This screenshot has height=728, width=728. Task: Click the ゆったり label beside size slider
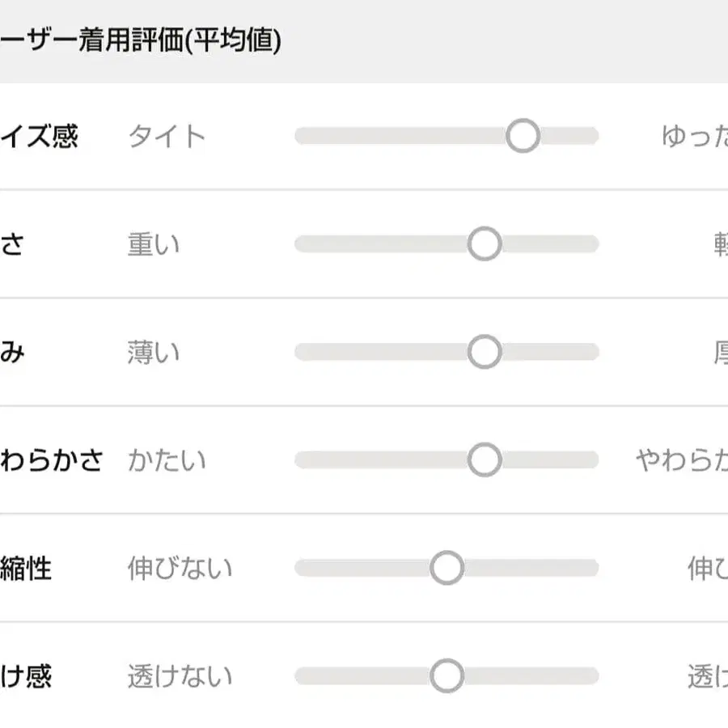696,137
